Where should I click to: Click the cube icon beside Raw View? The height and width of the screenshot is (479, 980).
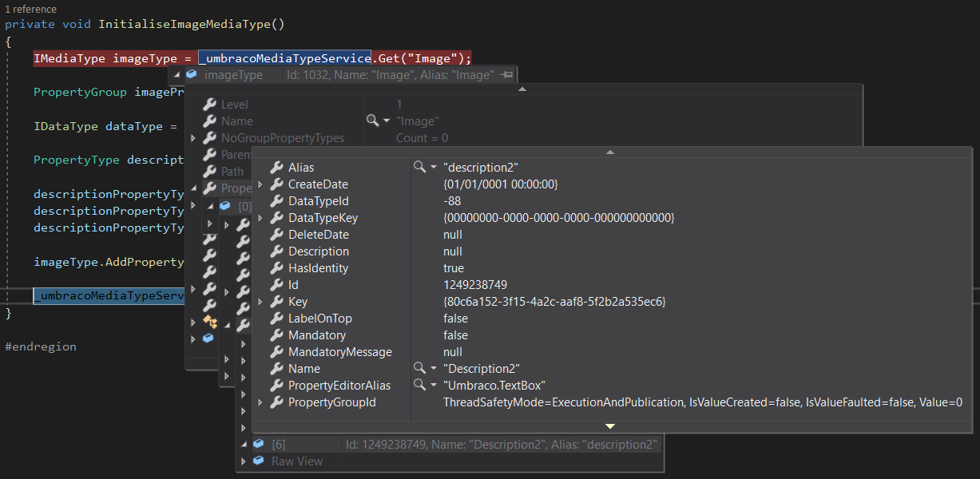(x=259, y=461)
